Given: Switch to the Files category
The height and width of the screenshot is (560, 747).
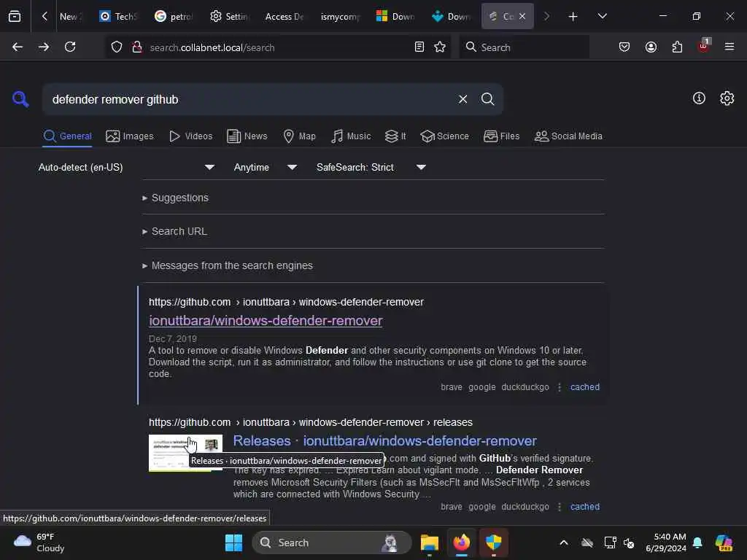Looking at the screenshot, I should point(501,136).
